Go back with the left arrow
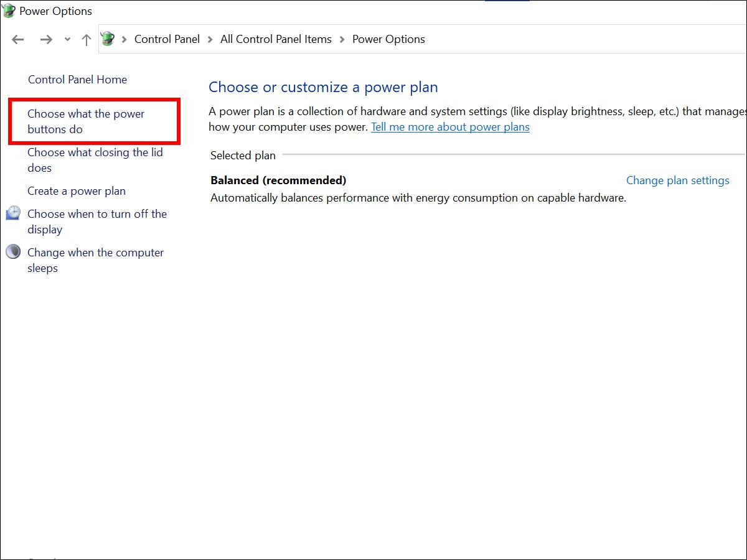The height and width of the screenshot is (560, 747). pos(18,40)
